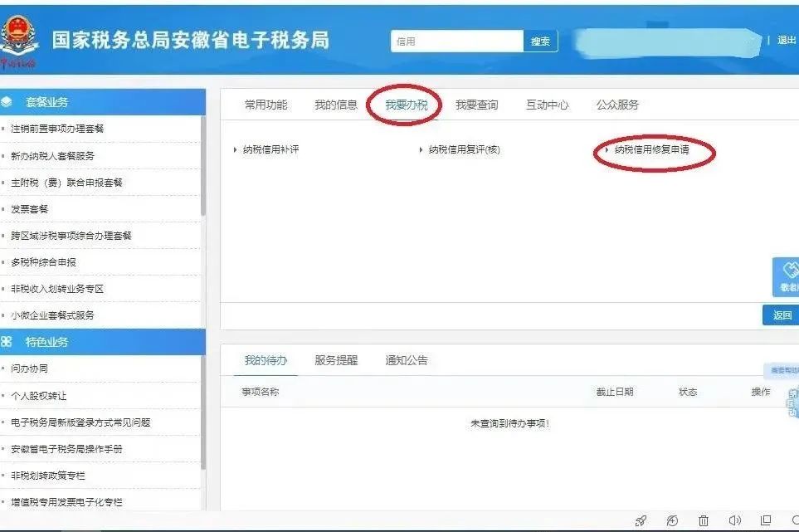Open the 我的信息 tab
This screenshot has height=532, width=799.
click(336, 105)
